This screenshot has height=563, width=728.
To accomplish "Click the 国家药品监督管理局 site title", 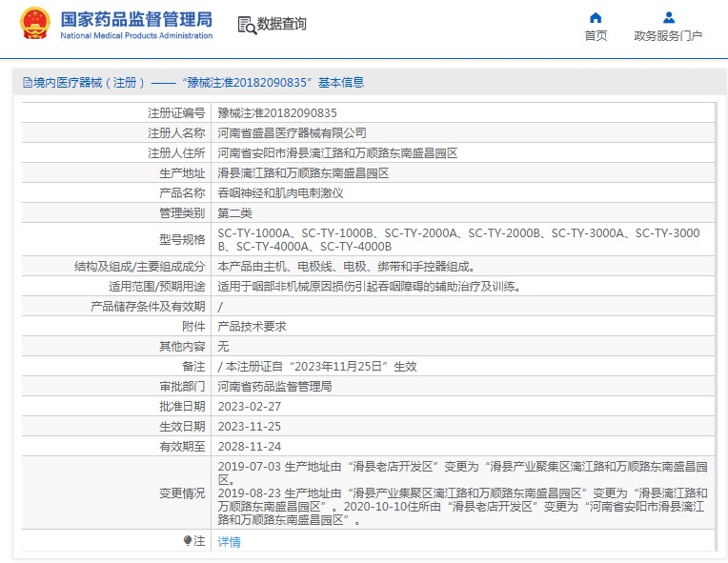I will [x=136, y=19].
